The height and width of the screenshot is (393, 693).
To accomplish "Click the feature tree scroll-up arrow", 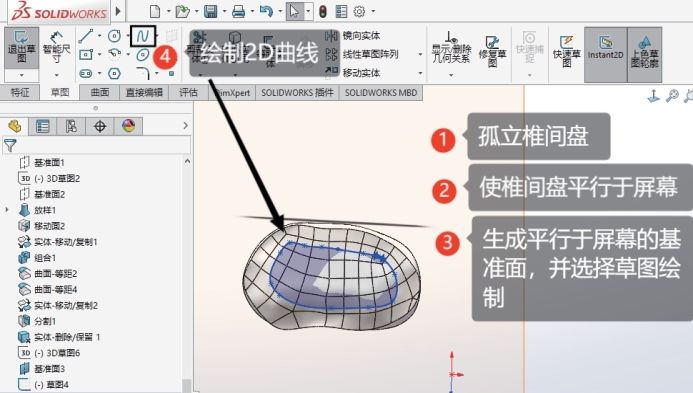I will coord(187,161).
